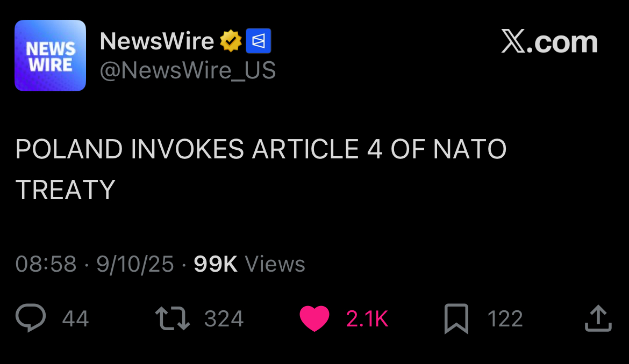629x364 pixels.
Task: Click the repost arrows icon
Action: [173, 318]
